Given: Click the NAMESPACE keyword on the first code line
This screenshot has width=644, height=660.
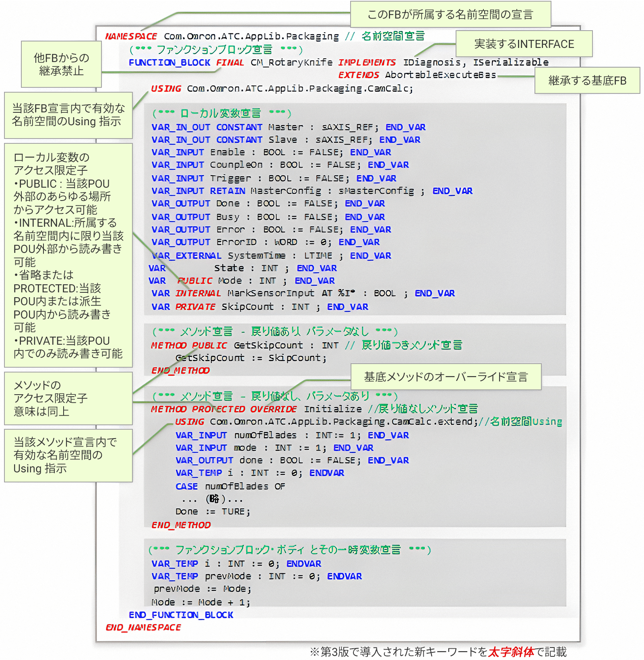Looking at the screenshot, I should pyautogui.click(x=131, y=36).
